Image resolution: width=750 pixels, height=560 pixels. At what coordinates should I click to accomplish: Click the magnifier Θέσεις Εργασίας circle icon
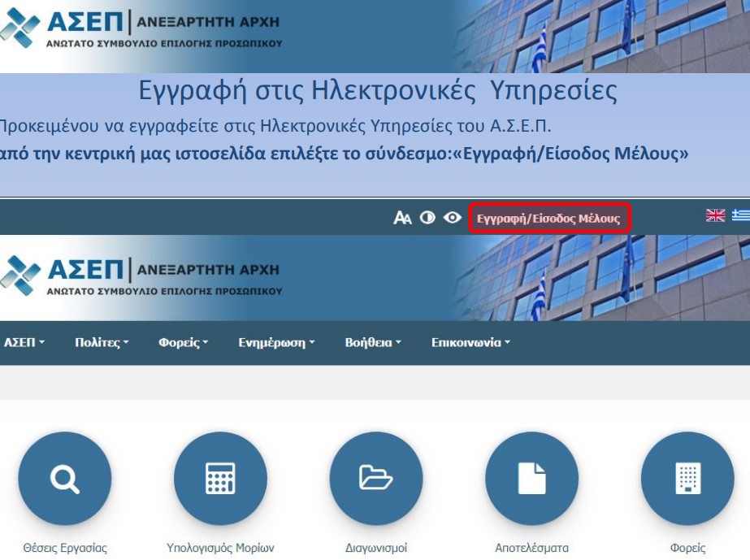[64, 479]
